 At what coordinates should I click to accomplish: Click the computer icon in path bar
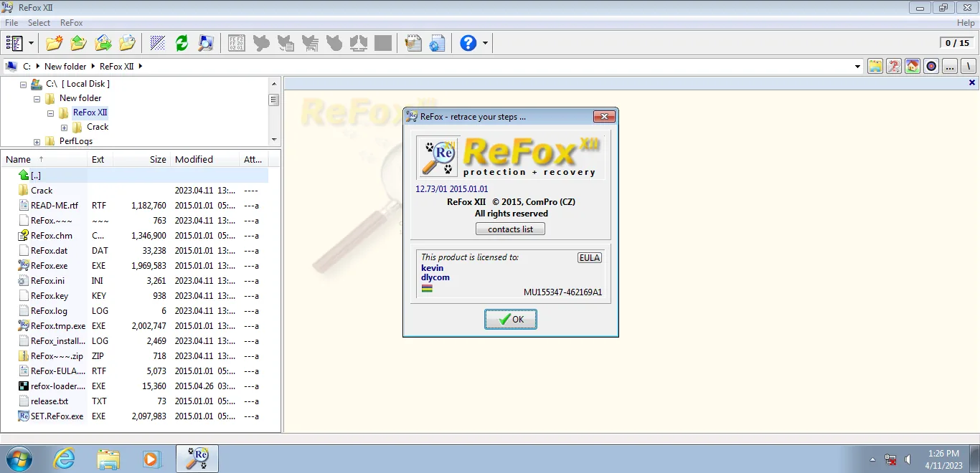click(x=11, y=66)
